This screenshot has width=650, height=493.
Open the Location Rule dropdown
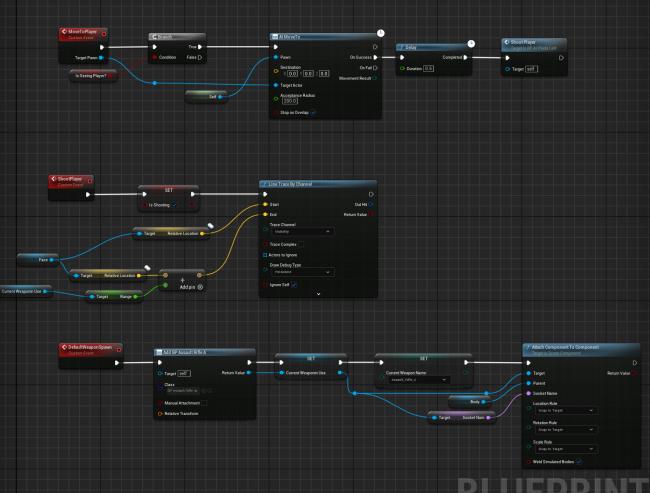[x=565, y=410]
